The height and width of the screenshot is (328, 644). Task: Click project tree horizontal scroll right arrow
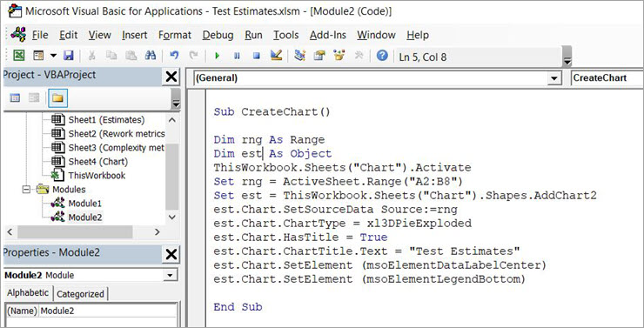click(158, 232)
